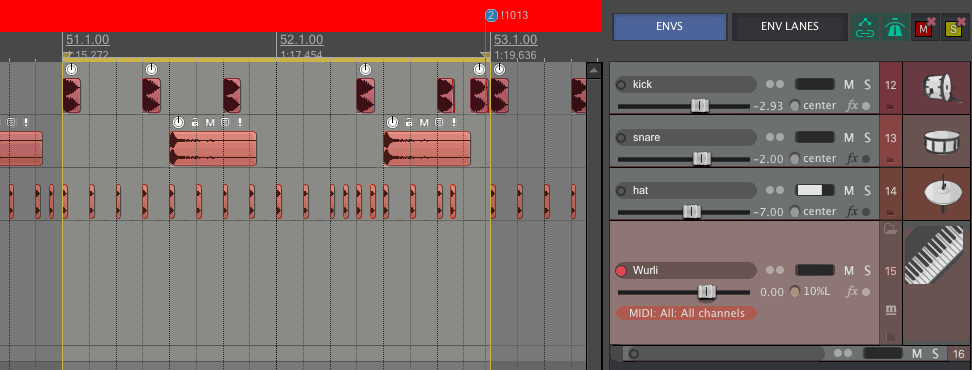Click the kick drum track icon
Viewport: 972px width, 370px height.
pos(937,88)
